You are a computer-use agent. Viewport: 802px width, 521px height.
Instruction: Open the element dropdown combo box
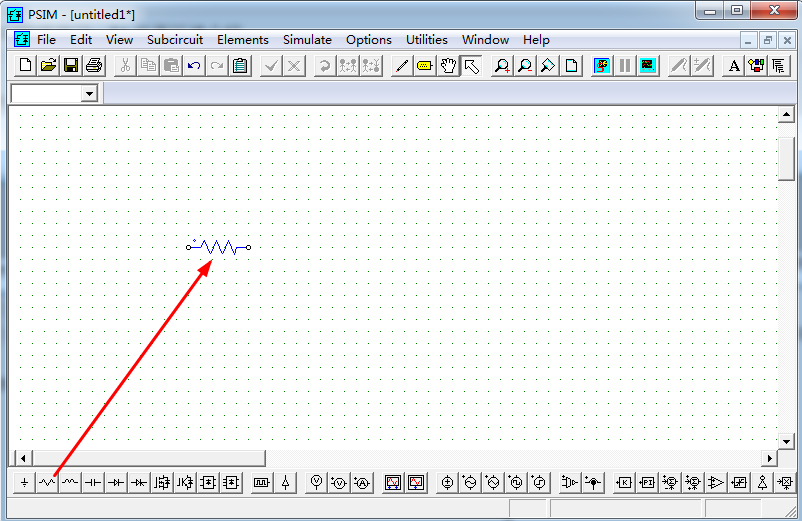pyautogui.click(x=90, y=94)
